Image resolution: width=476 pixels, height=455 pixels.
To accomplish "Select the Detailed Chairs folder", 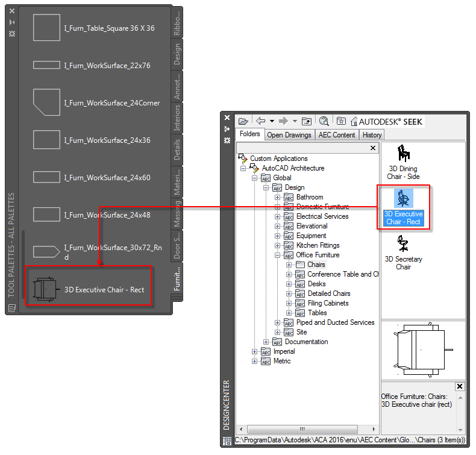I will [x=329, y=293].
